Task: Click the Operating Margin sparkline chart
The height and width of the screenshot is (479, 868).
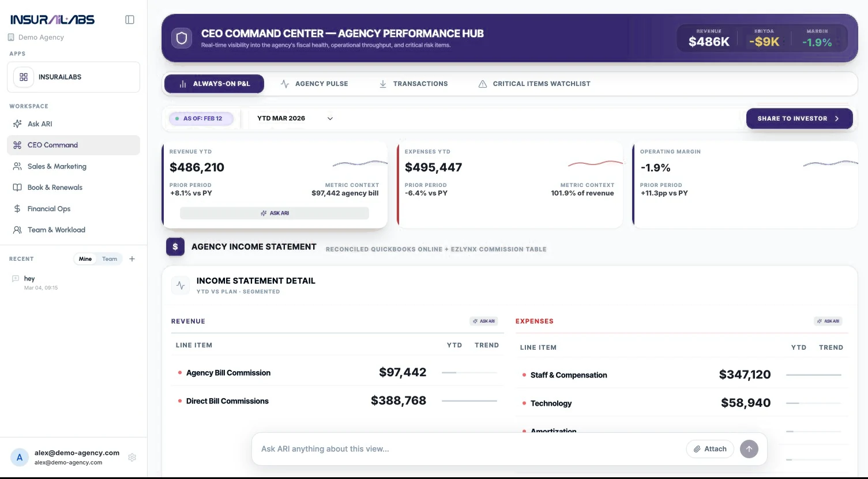Action: click(831, 164)
